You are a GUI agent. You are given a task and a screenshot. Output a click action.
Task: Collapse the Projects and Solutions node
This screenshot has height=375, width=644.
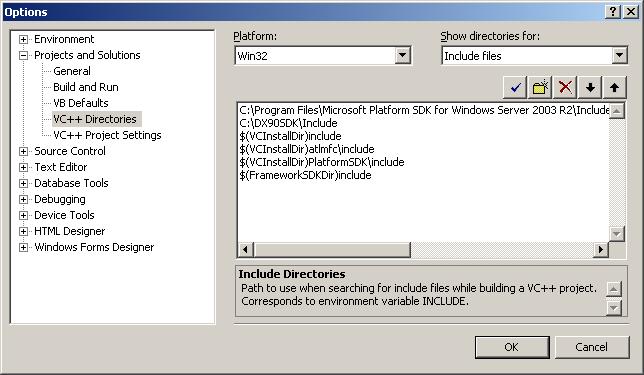tap(23, 55)
